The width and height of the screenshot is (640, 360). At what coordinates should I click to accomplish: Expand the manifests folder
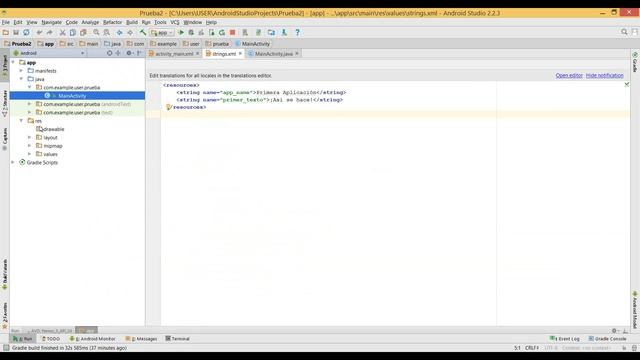21,71
